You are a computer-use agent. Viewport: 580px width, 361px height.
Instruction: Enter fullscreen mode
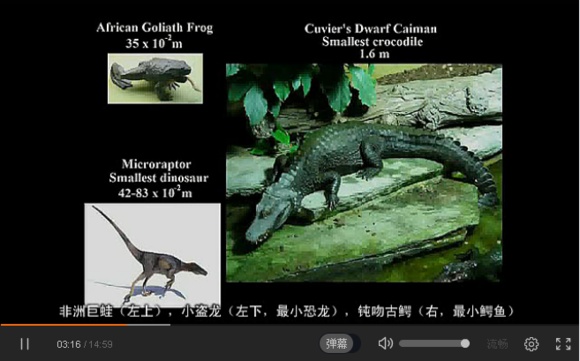pos(563,344)
